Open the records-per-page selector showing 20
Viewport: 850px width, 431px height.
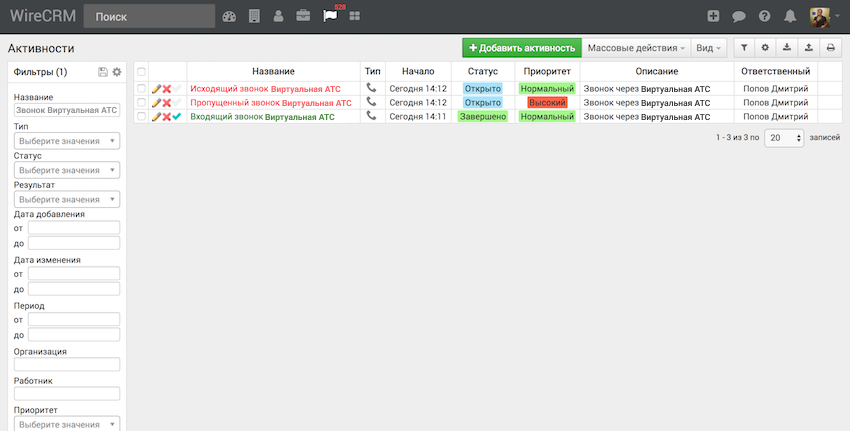coord(784,139)
